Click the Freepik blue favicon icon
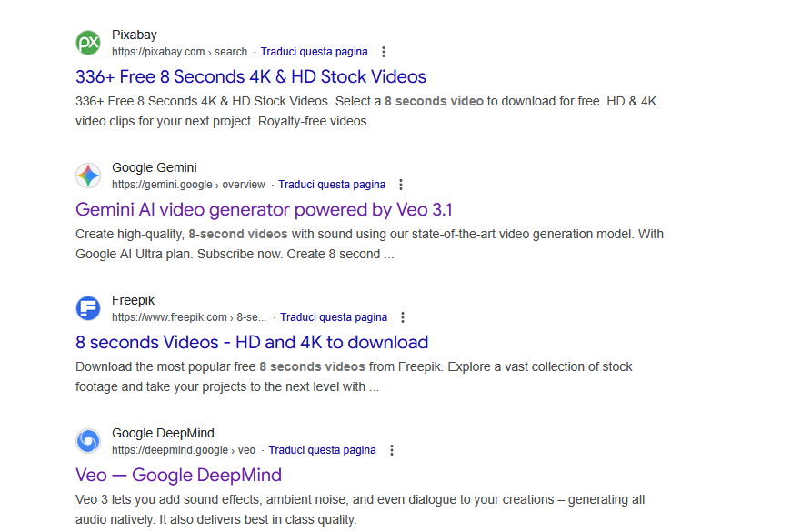Viewport: 801px width, 532px height. tap(88, 308)
